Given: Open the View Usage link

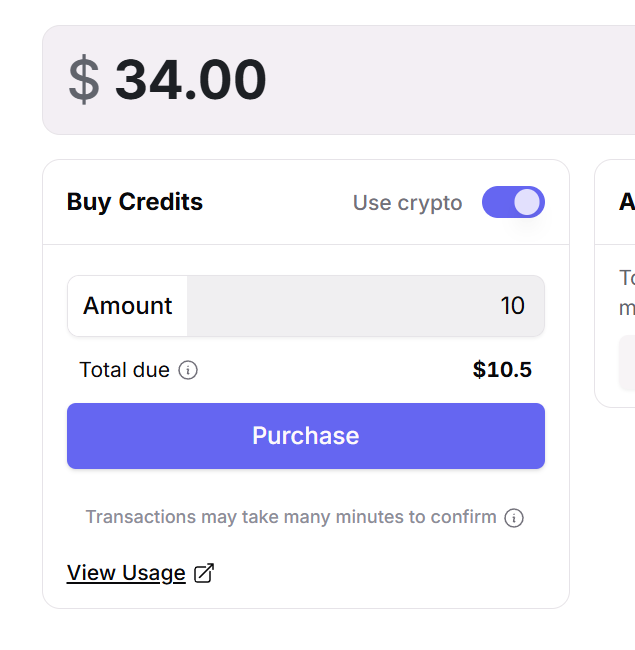Looking at the screenshot, I should click(x=126, y=573).
